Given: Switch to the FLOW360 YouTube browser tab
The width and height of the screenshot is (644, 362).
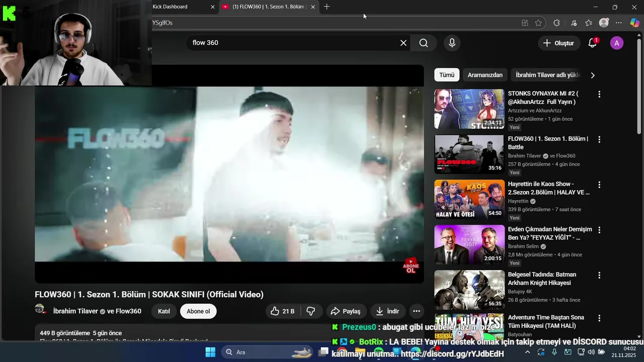Looking at the screenshot, I should (269, 7).
